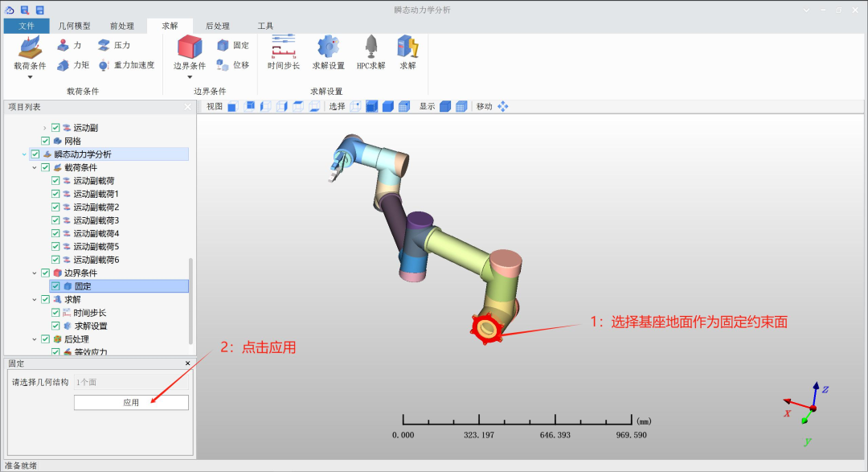Collapse the 后处理 tree node

click(x=35, y=339)
